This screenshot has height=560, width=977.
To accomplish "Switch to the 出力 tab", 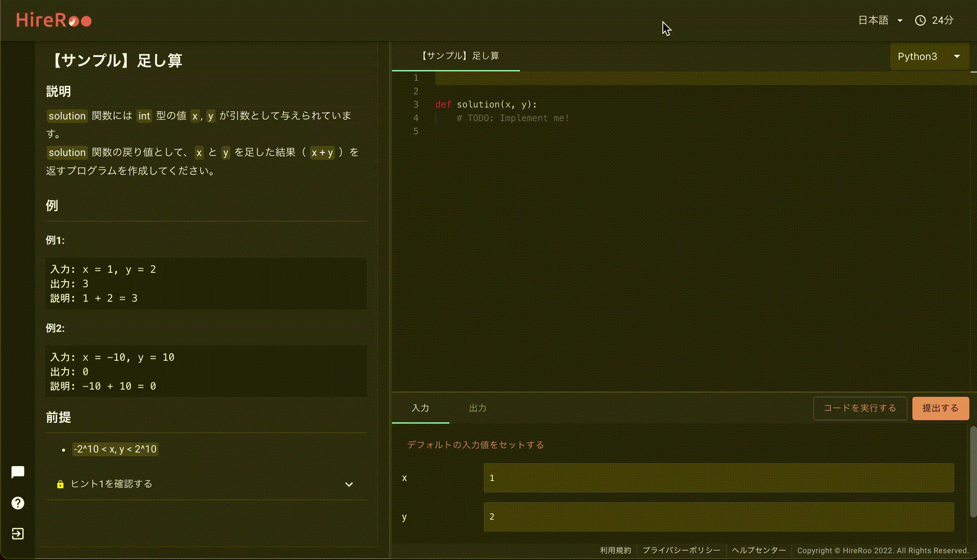I will 477,408.
